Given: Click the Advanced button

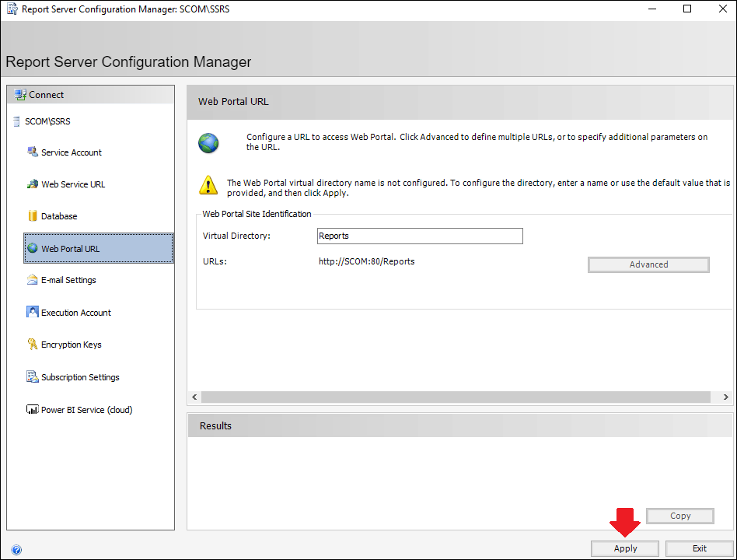Looking at the screenshot, I should tap(648, 264).
